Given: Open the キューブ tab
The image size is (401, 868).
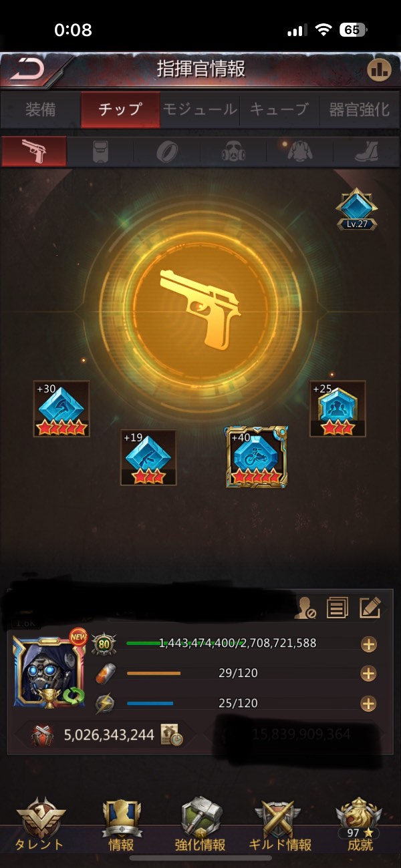Looking at the screenshot, I should pyautogui.click(x=279, y=110).
